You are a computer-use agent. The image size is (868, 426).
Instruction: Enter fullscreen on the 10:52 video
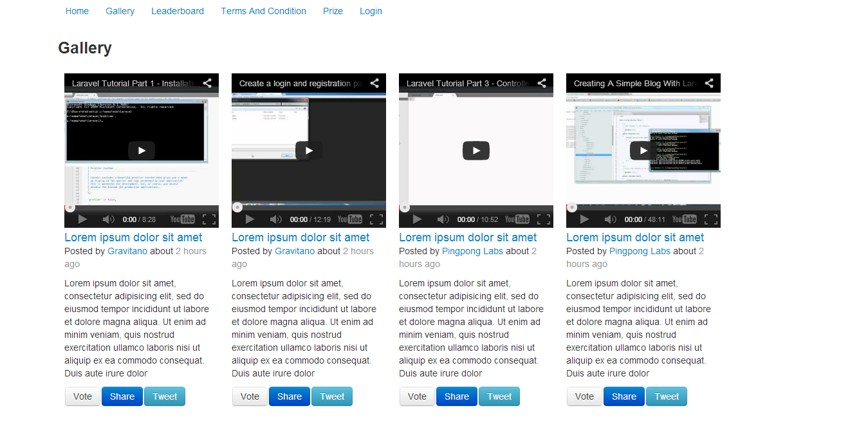pyautogui.click(x=544, y=219)
